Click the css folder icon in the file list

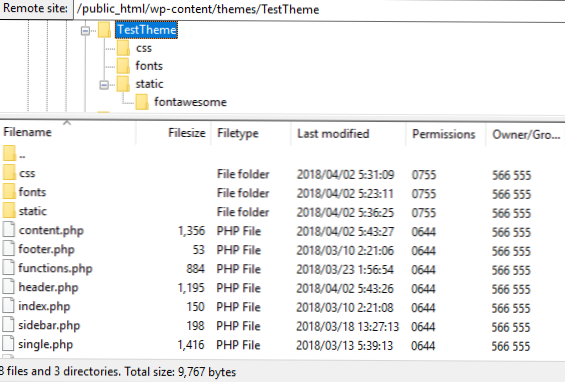[x=9, y=172]
